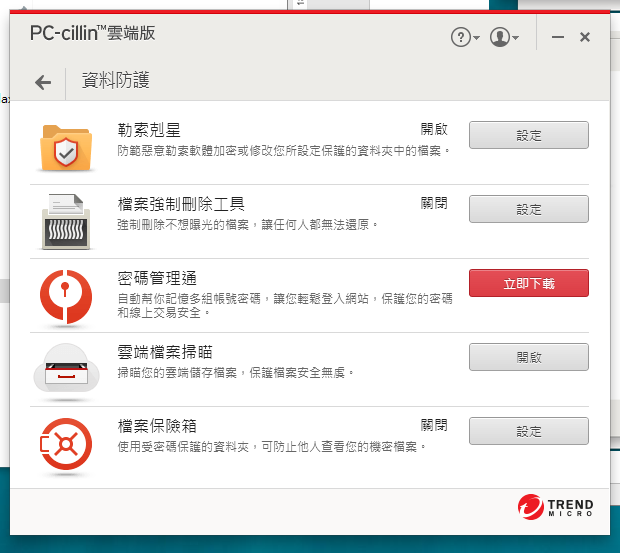Click the 關閉 status of 檔案保險箱
Viewport: 620px width, 553px height.
tap(434, 425)
